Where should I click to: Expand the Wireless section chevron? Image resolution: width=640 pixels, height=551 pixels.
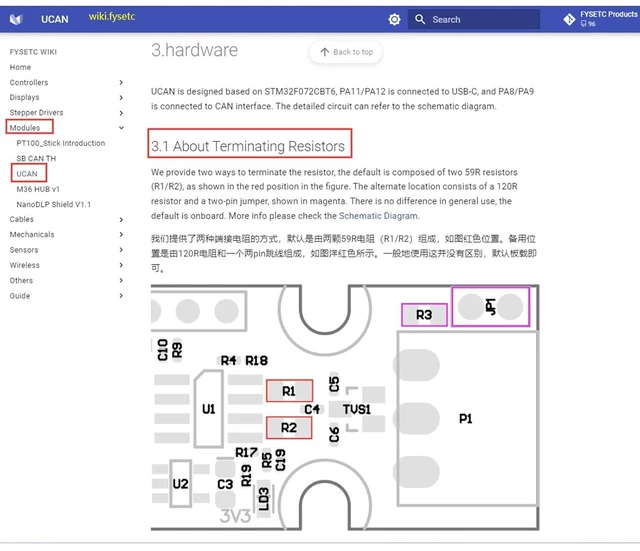121,265
